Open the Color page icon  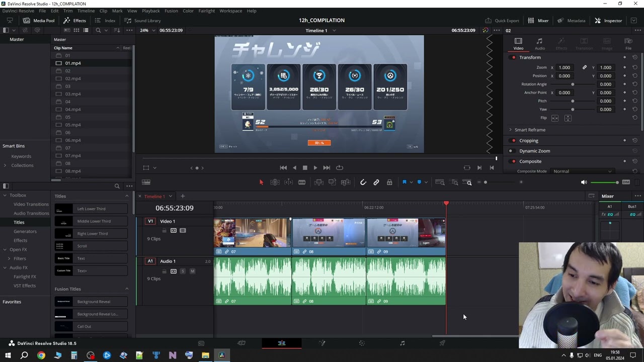tap(362, 343)
